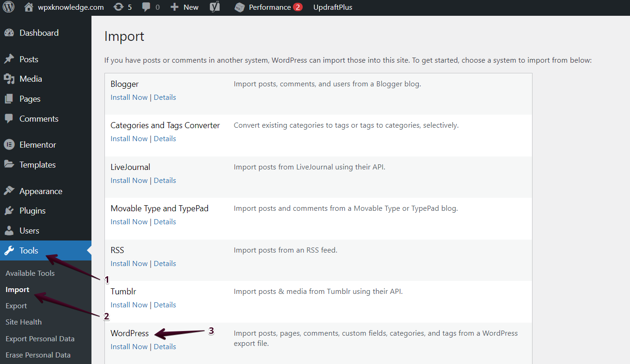Install the RSS importer now
Viewport: 630px width, 364px height.
(129, 264)
